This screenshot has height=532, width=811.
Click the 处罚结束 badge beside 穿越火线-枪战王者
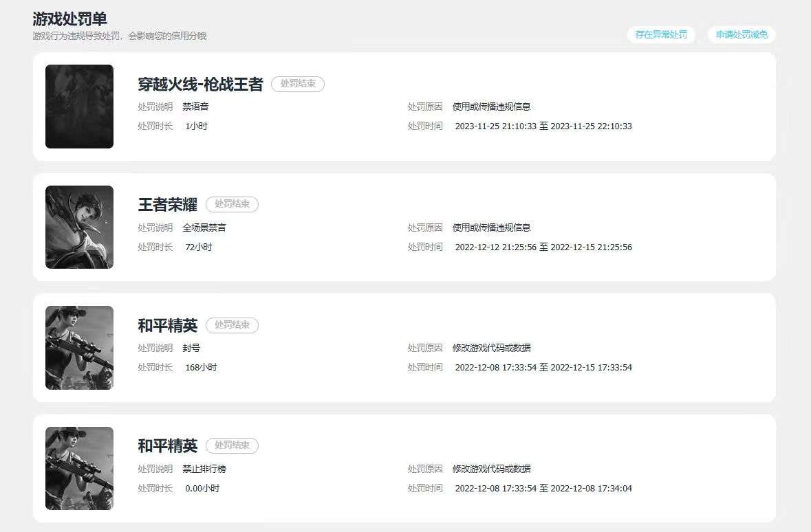[x=298, y=84]
